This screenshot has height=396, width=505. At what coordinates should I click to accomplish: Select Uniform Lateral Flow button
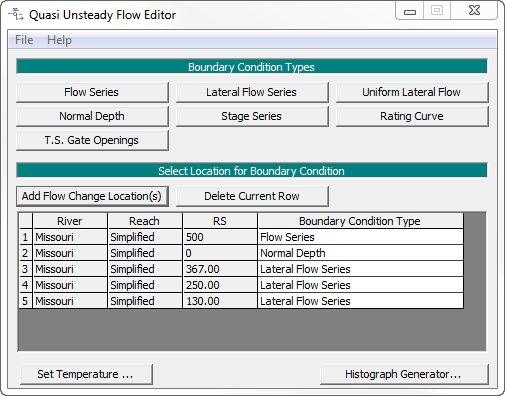(x=412, y=92)
